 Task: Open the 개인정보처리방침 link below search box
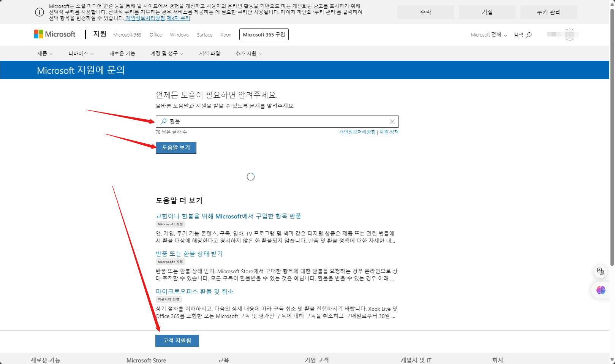(x=357, y=132)
